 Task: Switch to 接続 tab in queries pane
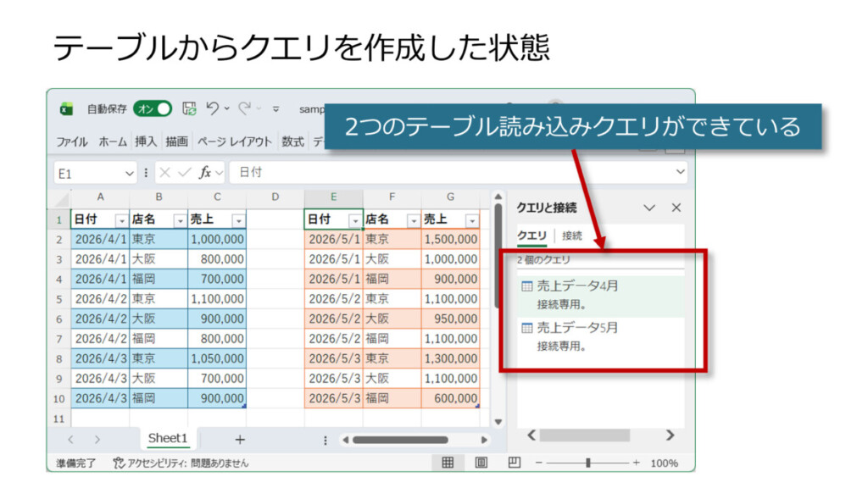click(x=572, y=236)
